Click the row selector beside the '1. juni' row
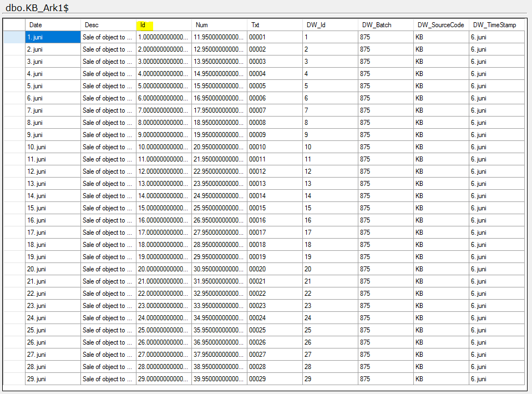This screenshot has width=532, height=394. (x=14, y=37)
